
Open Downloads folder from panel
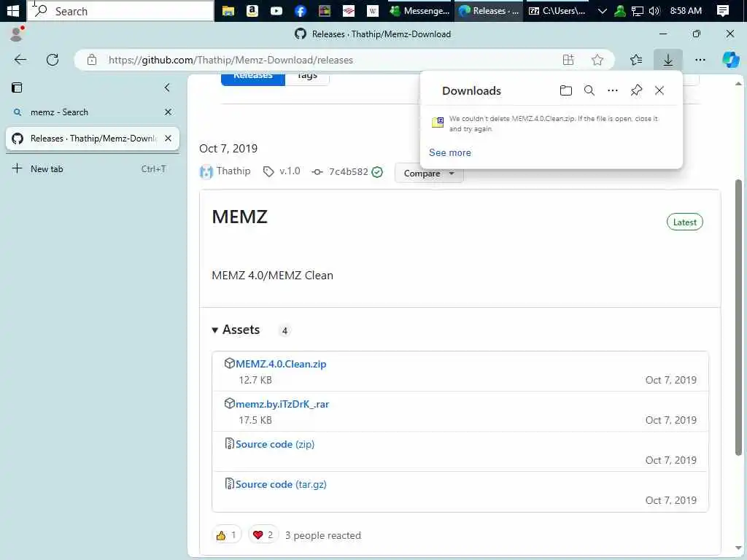click(x=566, y=90)
